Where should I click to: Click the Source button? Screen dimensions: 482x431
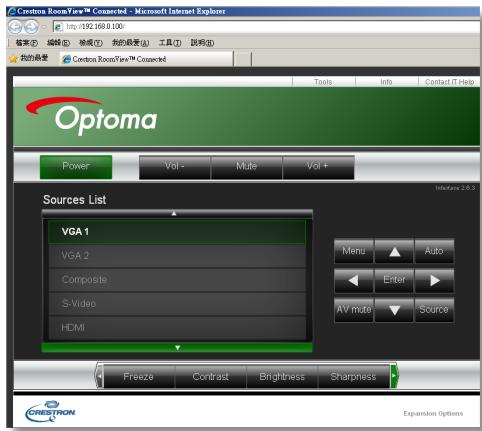tap(434, 310)
